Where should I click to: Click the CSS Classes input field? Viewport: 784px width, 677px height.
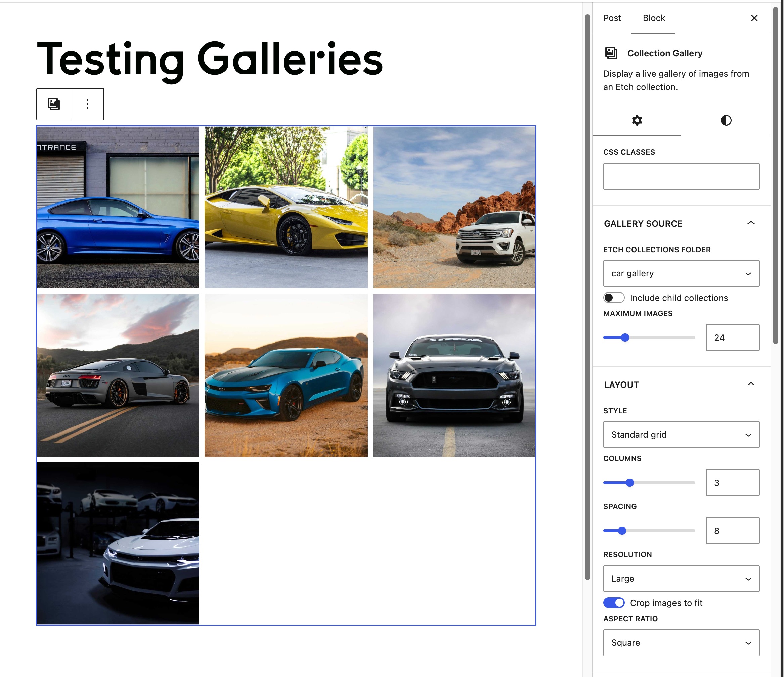(x=681, y=176)
